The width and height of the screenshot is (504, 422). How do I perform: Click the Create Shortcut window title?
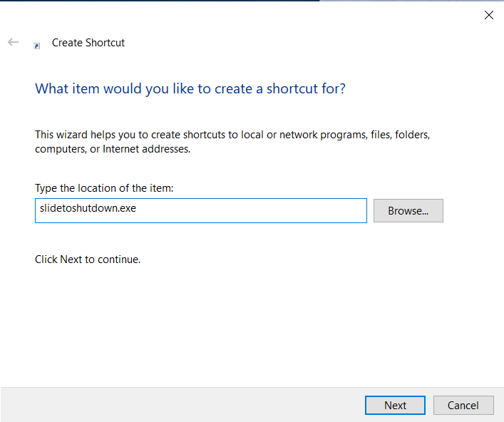click(x=88, y=43)
